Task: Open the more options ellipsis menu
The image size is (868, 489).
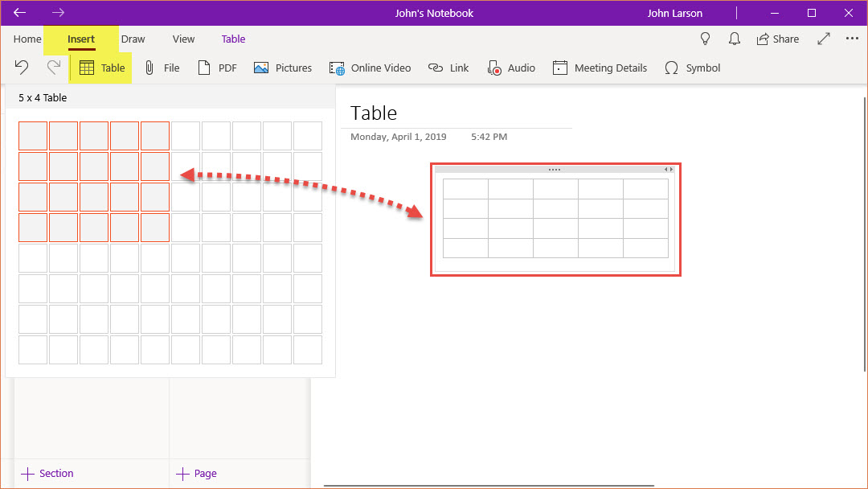Action: [852, 39]
